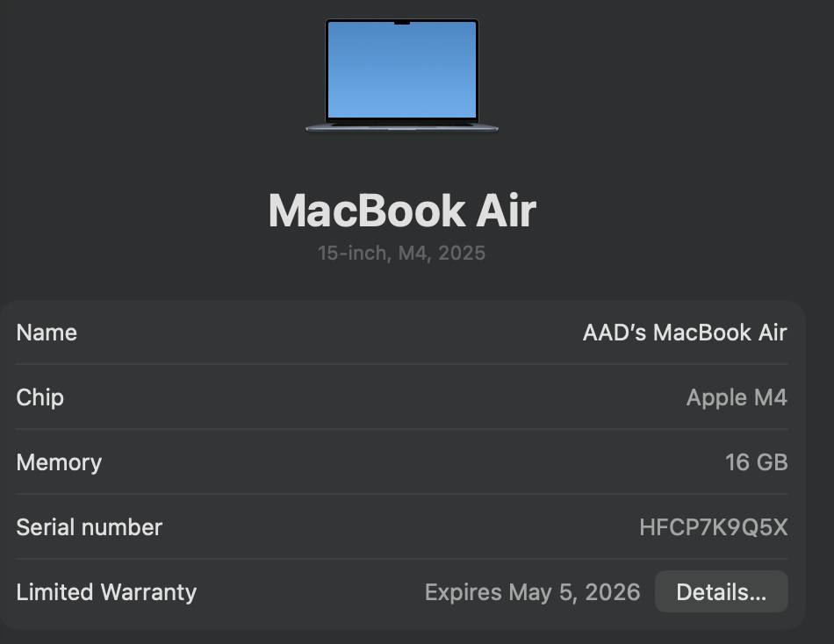Click the word "Expires" in the warranty row
Screen dimensions: 834x644
[x=463, y=592]
